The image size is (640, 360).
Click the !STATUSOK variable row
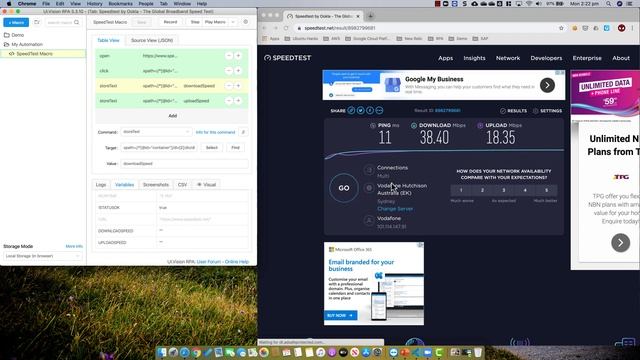click(172, 208)
